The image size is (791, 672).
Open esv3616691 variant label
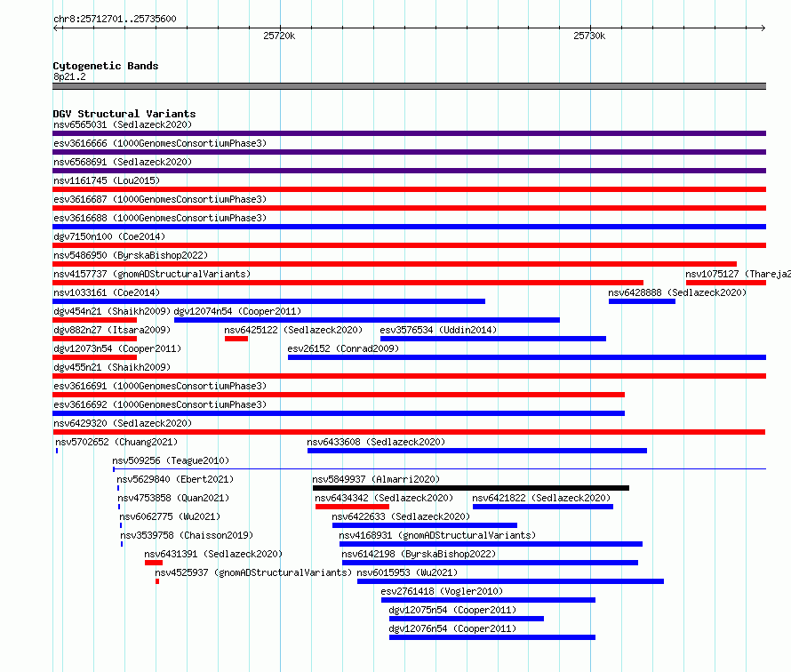(160, 386)
